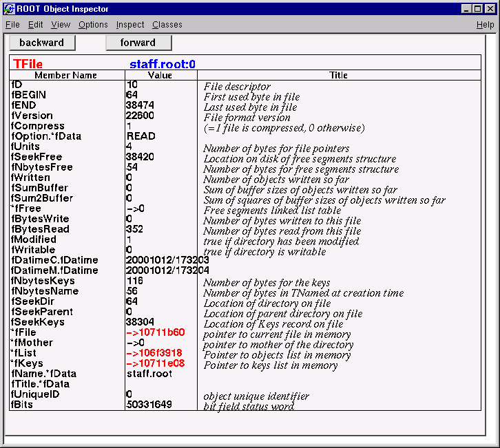Click the Member Name column header
The image size is (500, 448).
(66, 75)
